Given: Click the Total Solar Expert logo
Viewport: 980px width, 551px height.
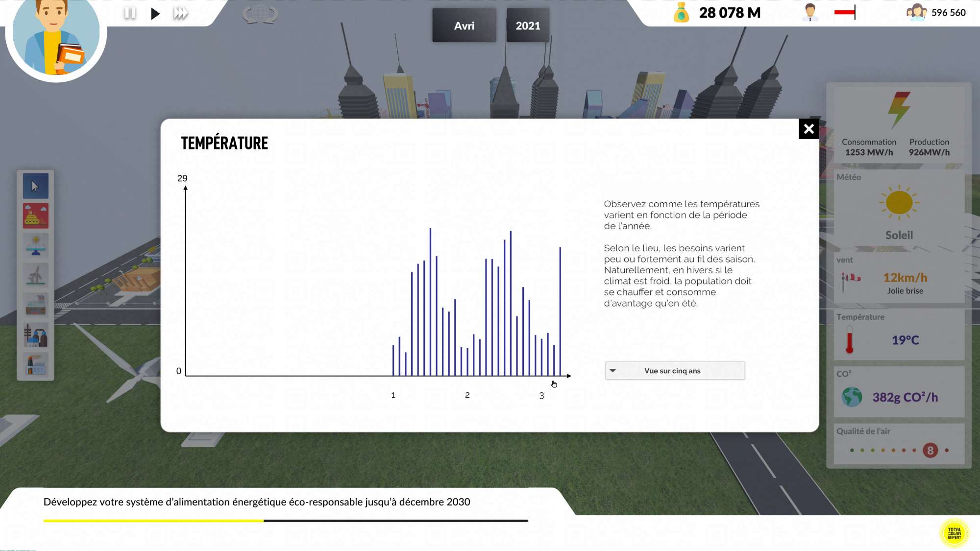Looking at the screenshot, I should click(x=954, y=533).
